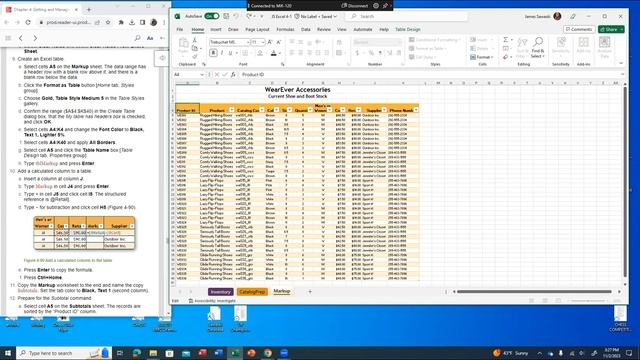Click the browser reload button
The height and width of the screenshot is (360, 640).
[28, 22]
